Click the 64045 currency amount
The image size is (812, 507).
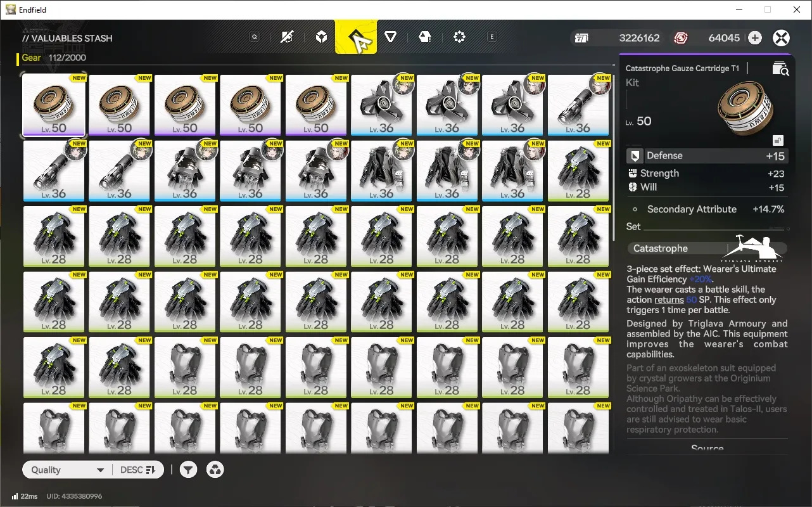coord(724,38)
